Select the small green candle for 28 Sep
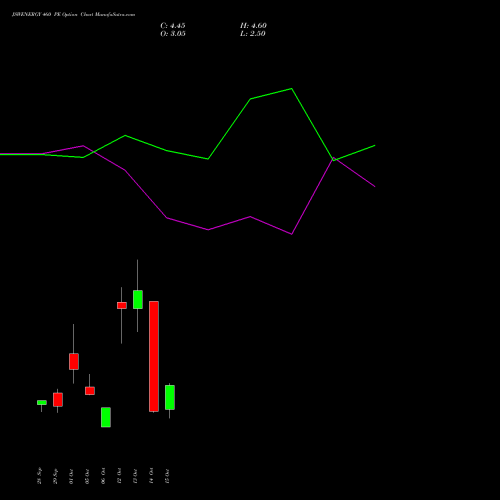The width and height of the screenshot is (500, 500). (42, 402)
